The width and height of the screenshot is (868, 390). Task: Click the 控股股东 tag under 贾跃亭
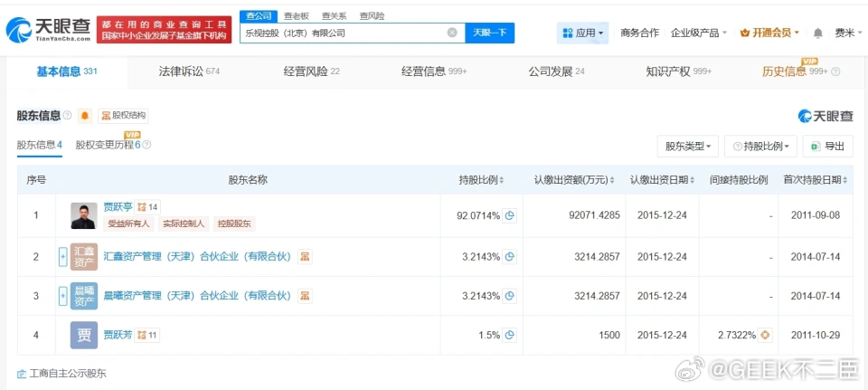click(234, 224)
